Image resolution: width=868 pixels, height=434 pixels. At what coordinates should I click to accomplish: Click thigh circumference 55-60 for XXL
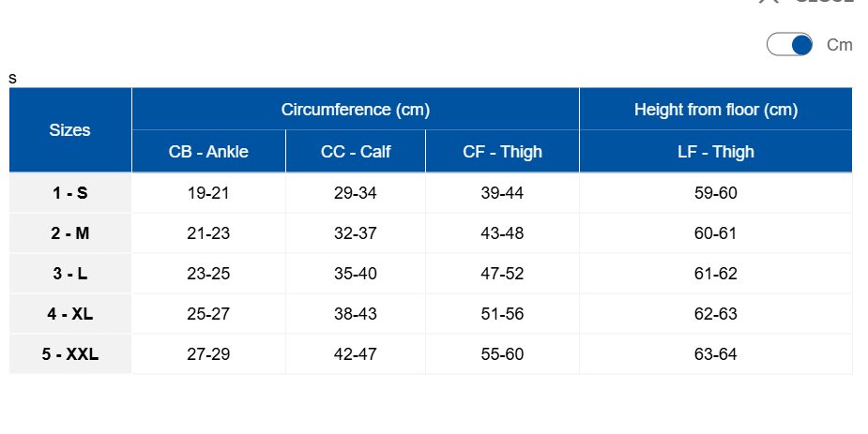(x=502, y=354)
